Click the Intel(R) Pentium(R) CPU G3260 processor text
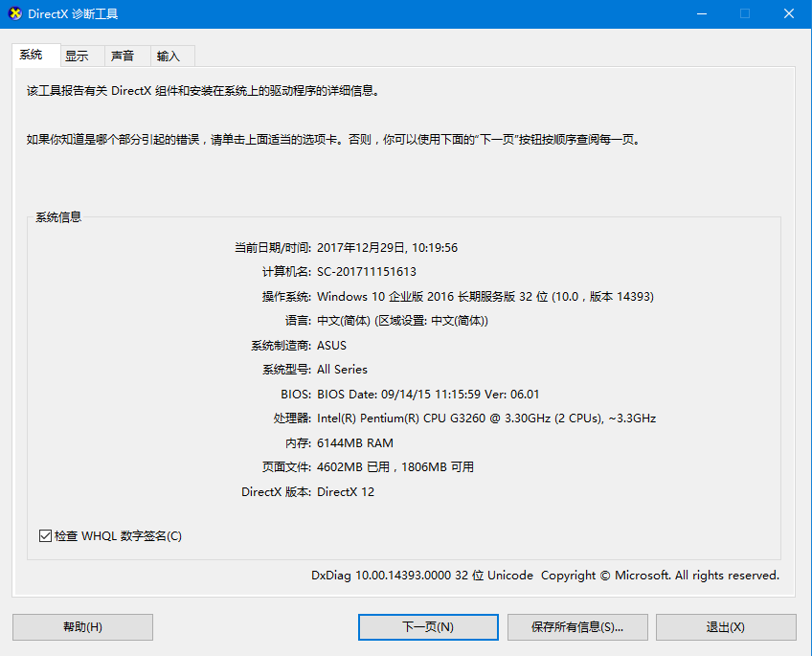 (486, 418)
